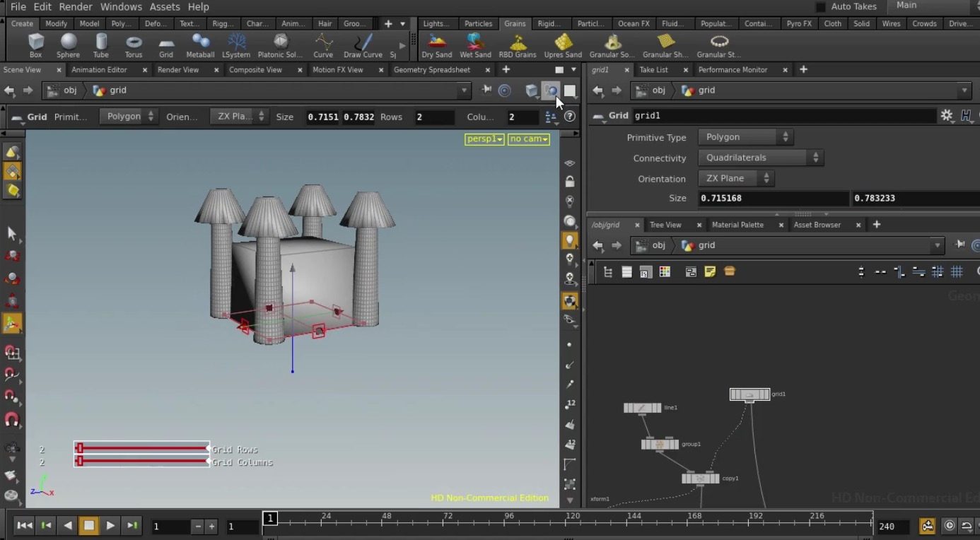Click the Size 0.715168 input field

774,199
